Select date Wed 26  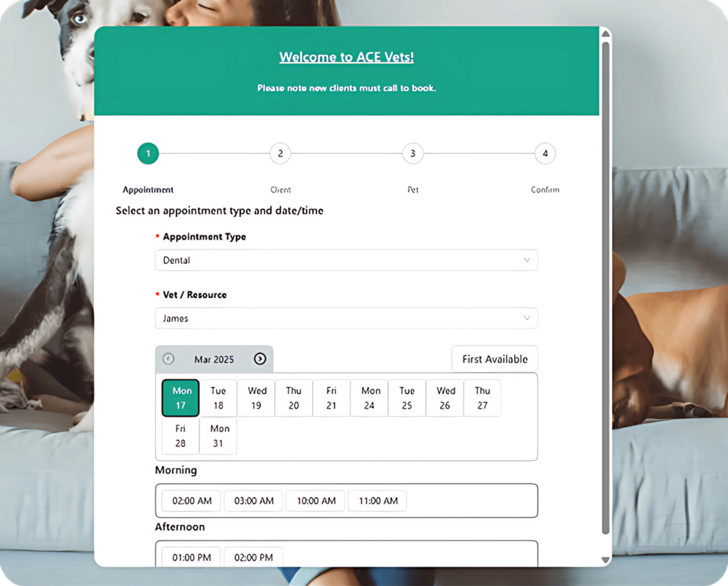coord(445,398)
